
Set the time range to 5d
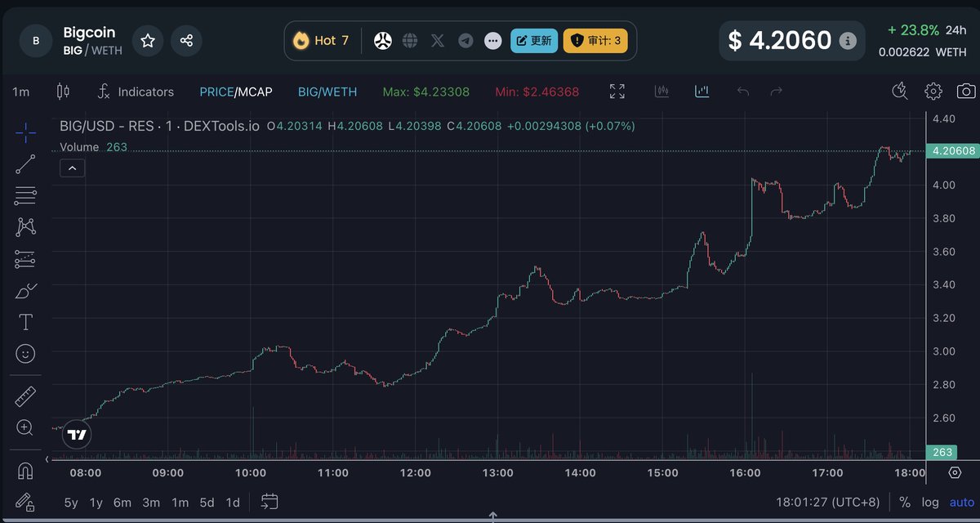pyautogui.click(x=207, y=503)
